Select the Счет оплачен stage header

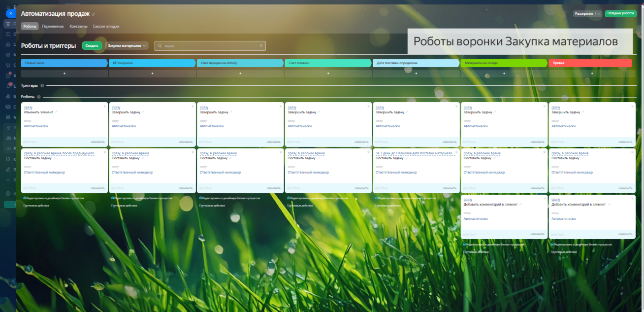click(x=328, y=63)
